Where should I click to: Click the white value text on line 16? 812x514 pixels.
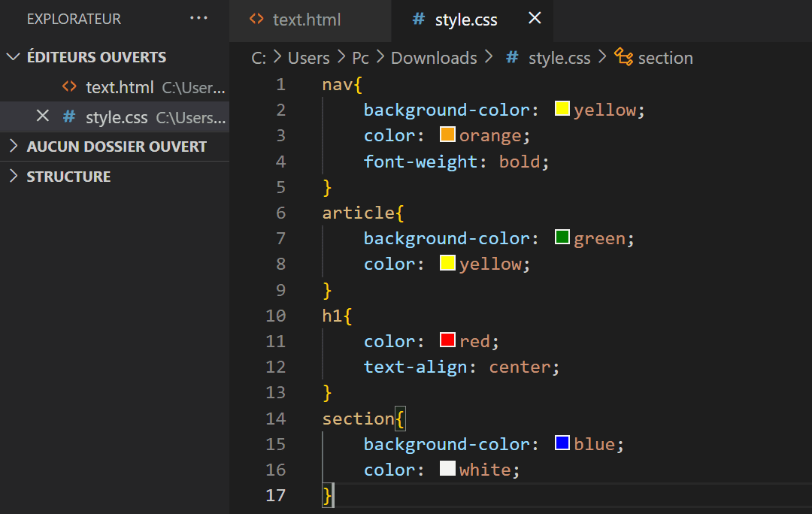(x=485, y=470)
